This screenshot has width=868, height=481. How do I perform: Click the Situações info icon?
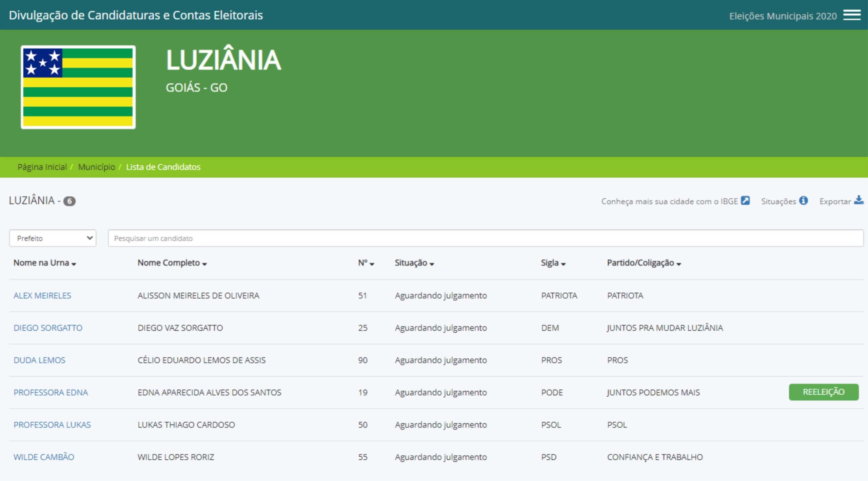click(x=803, y=201)
